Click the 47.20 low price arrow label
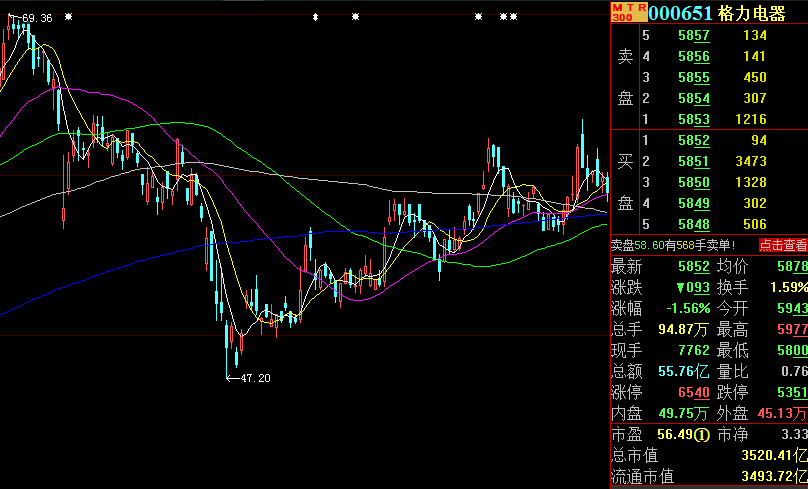This screenshot has height=489, width=808. tap(250, 378)
